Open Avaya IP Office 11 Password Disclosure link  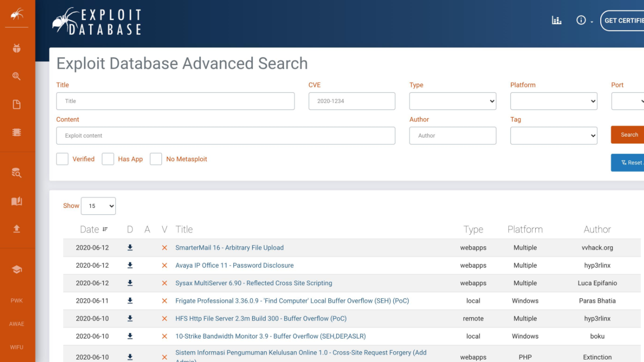coord(234,265)
